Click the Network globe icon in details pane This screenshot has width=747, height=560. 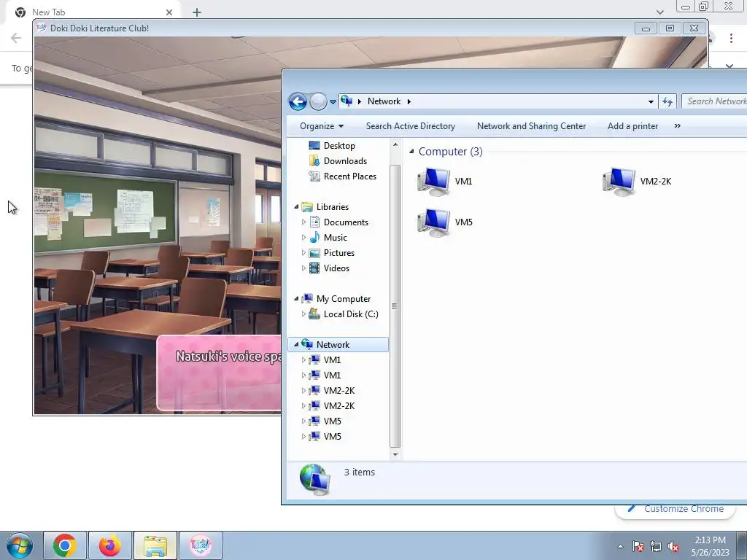[x=315, y=479]
